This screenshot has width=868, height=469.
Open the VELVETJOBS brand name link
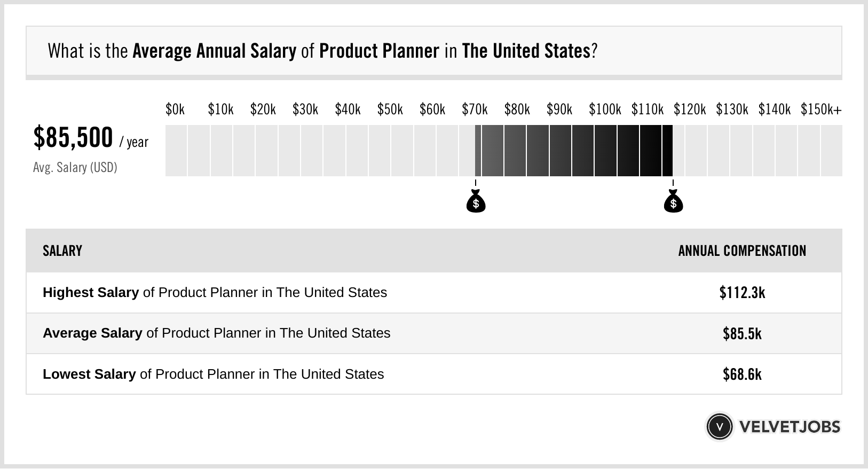click(790, 427)
